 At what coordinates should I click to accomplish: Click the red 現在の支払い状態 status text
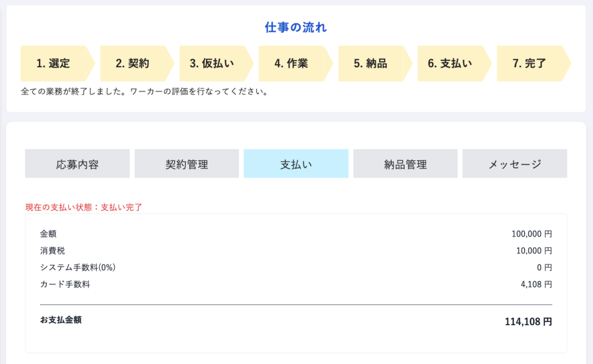pyautogui.click(x=84, y=207)
